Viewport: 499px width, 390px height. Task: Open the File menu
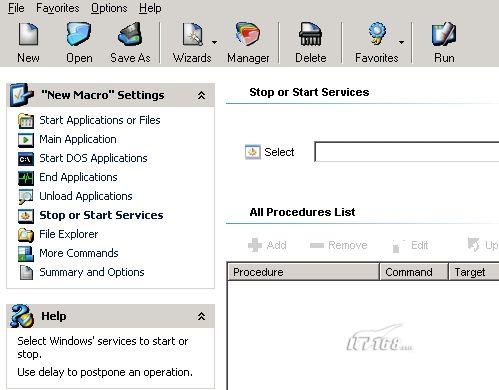[16, 8]
